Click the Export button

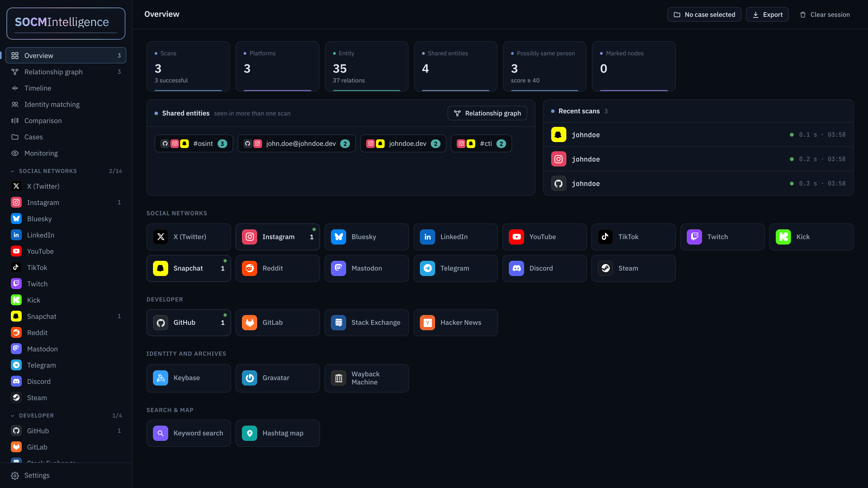767,14
